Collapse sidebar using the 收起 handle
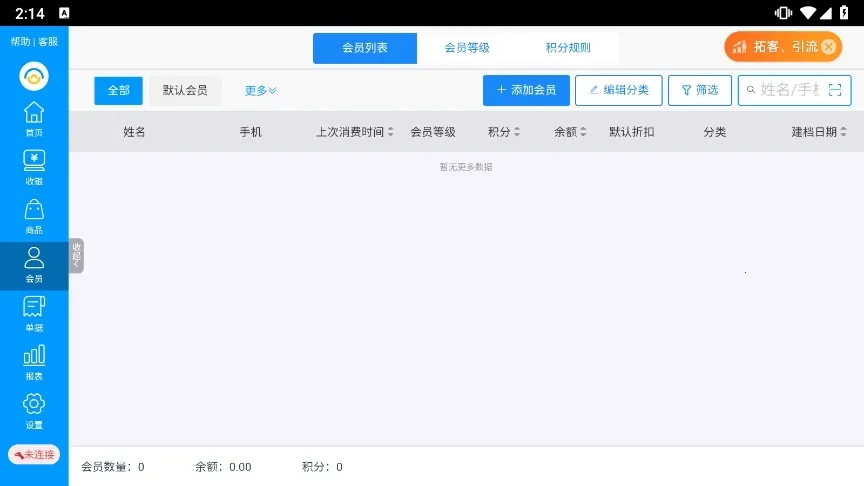The height and width of the screenshot is (486, 864). 76,256
